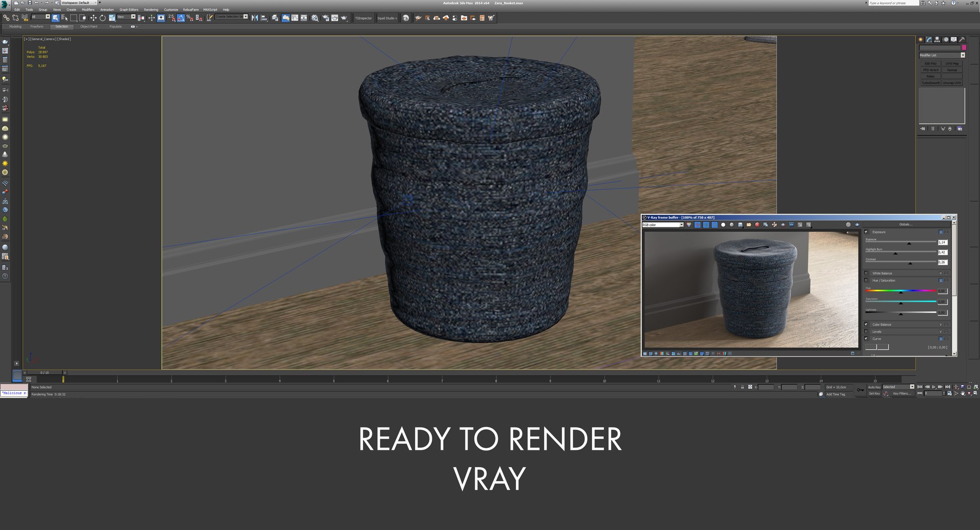This screenshot has height=530, width=980.
Task: Click the Exposure slider handle
Action: pyautogui.click(x=909, y=243)
